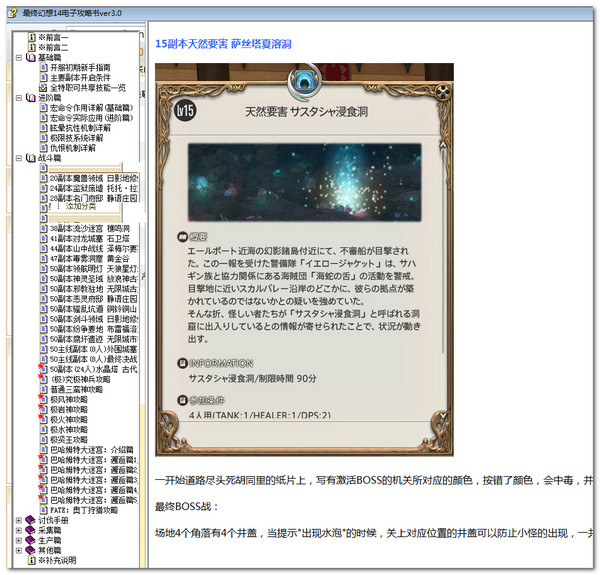Click the dungeon cave preview image
Image resolution: width=600 pixels, height=575 pixels.
pos(305,182)
